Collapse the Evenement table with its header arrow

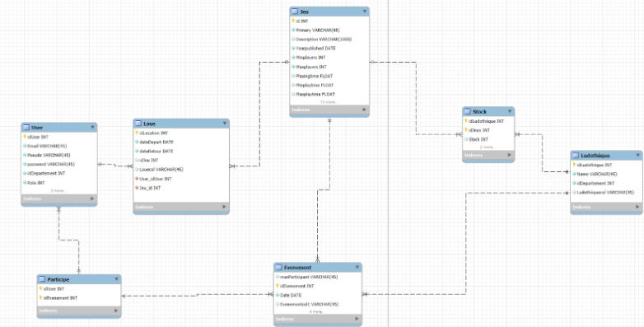pyautogui.click(x=357, y=268)
